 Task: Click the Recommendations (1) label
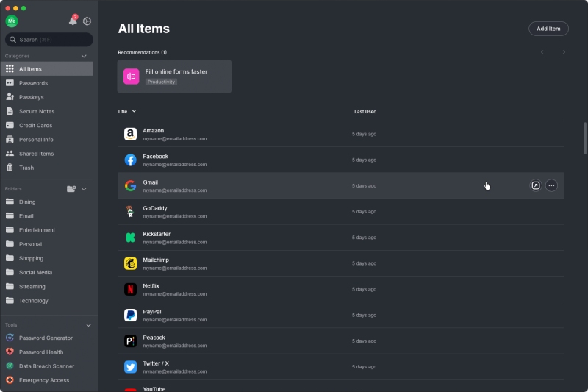(142, 52)
